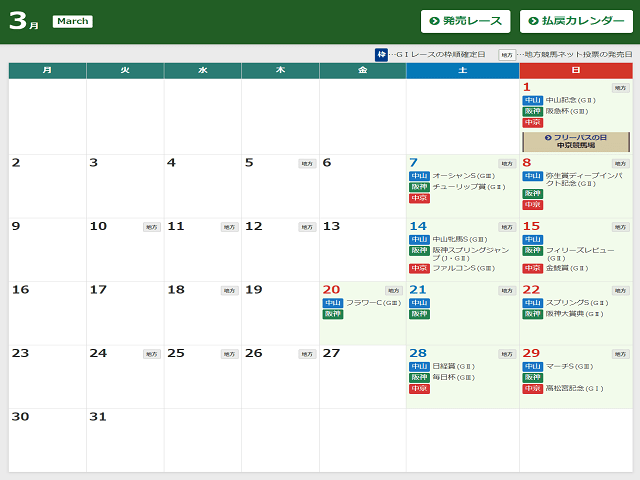Click the 地方 badge on March 24
Viewport: 640px width, 480px height.
[152, 354]
